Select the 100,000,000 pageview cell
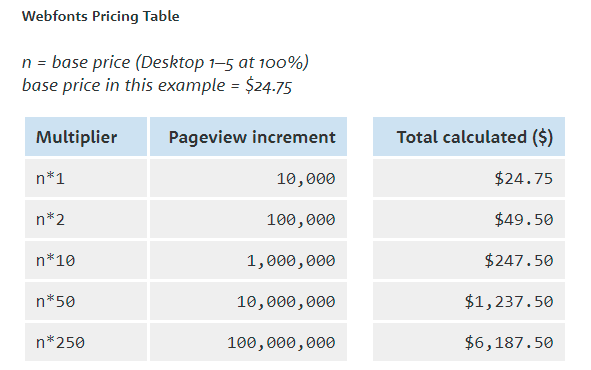 pos(248,342)
